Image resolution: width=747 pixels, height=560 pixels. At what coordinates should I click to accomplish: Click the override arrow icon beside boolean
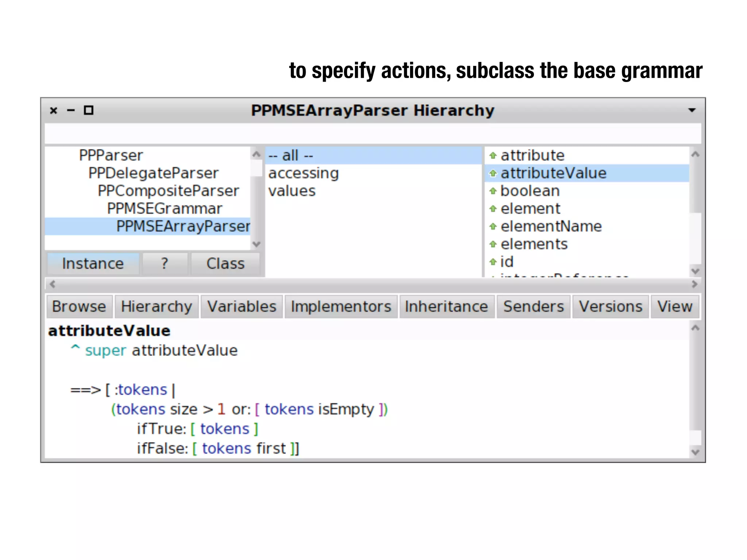tap(493, 191)
